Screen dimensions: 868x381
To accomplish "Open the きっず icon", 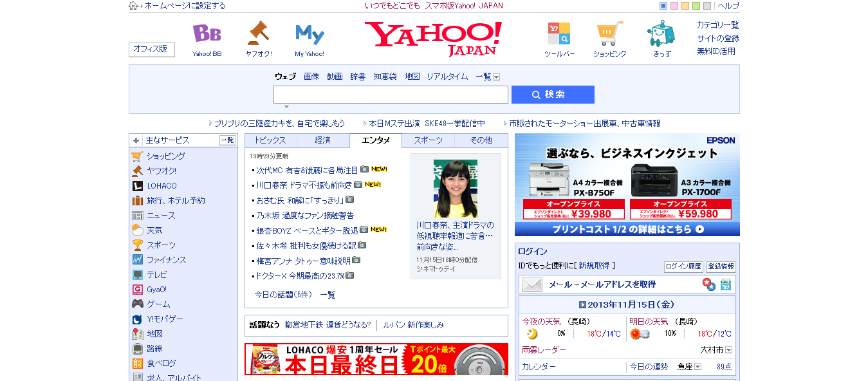I will [x=661, y=33].
